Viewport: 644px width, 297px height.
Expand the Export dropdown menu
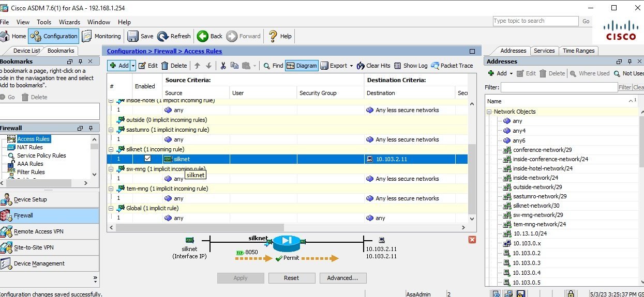pos(351,66)
